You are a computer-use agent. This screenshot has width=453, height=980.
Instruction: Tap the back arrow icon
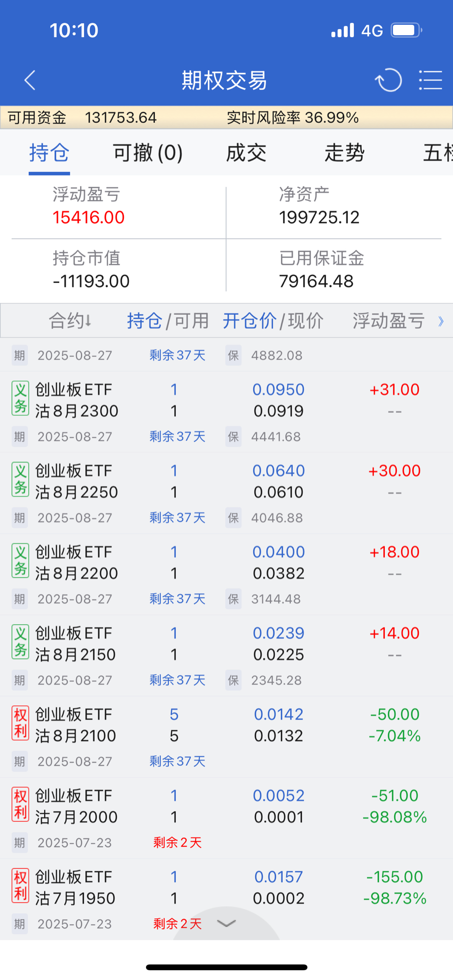pyautogui.click(x=30, y=80)
